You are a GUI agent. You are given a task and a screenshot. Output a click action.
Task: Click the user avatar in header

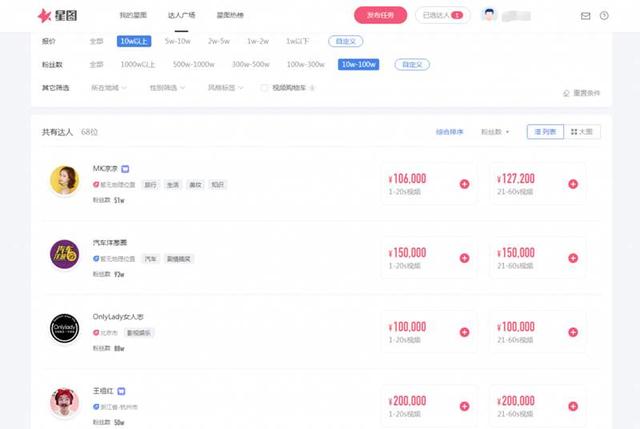(x=489, y=15)
